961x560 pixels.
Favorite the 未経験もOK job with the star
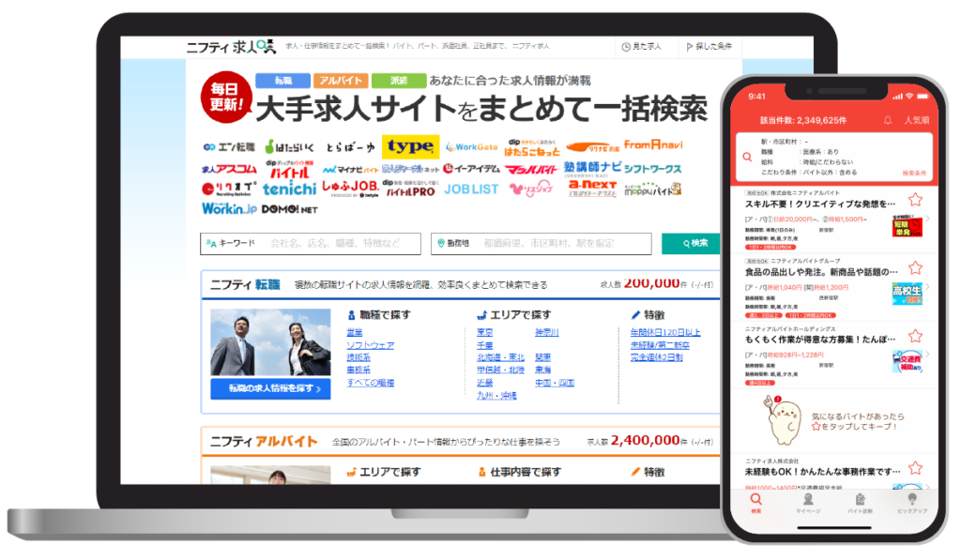(916, 468)
